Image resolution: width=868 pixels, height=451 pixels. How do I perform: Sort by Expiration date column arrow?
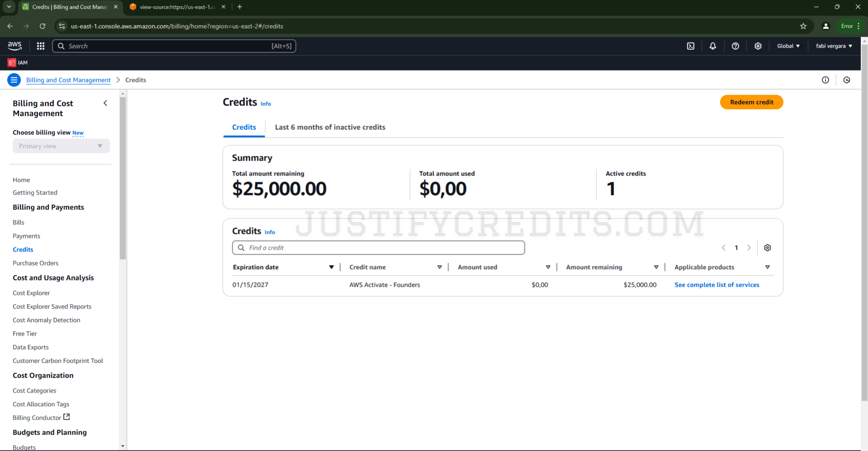coord(331,267)
